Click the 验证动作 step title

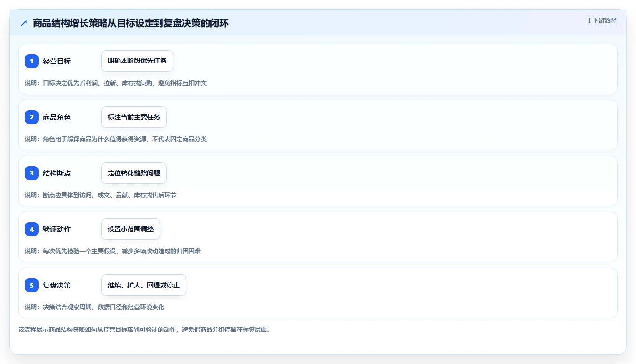click(57, 229)
